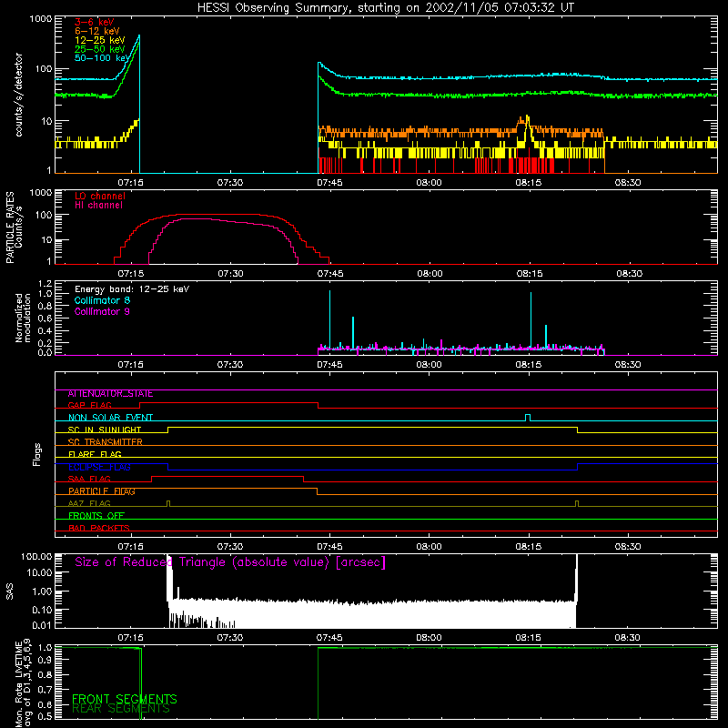Click the FRONTS_OFF flag label
This screenshot has height=728, width=728.
(96, 516)
